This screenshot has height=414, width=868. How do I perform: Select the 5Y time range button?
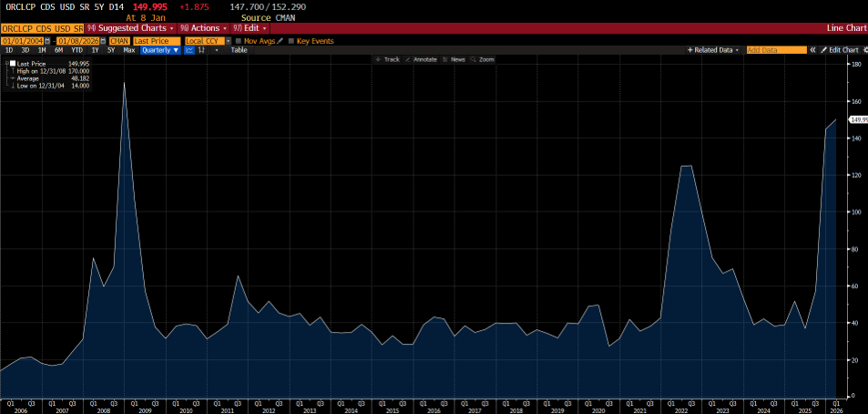[x=110, y=50]
